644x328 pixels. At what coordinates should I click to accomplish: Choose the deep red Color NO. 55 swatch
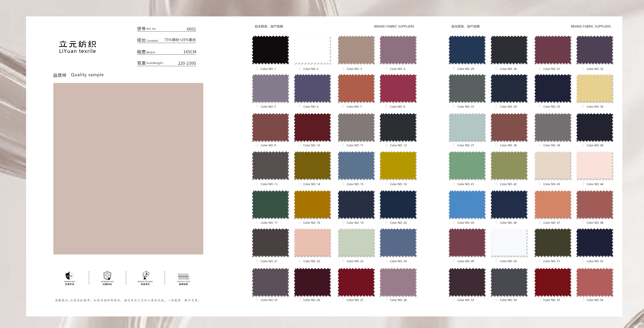tap(553, 282)
